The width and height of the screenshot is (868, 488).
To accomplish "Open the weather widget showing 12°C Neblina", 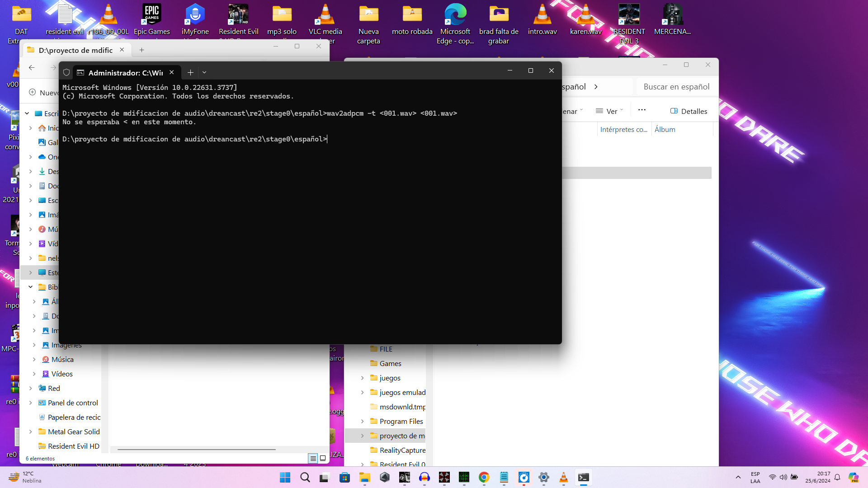I will coord(25,478).
